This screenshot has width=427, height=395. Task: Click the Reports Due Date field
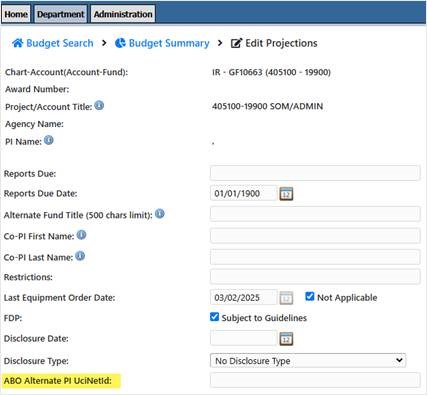click(x=244, y=193)
